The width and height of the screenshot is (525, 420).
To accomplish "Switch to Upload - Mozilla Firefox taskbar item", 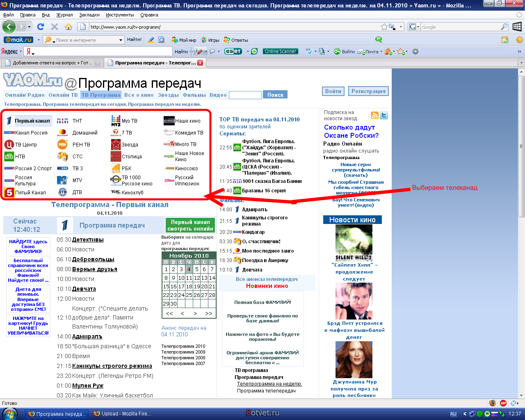I will click(x=122, y=414).
